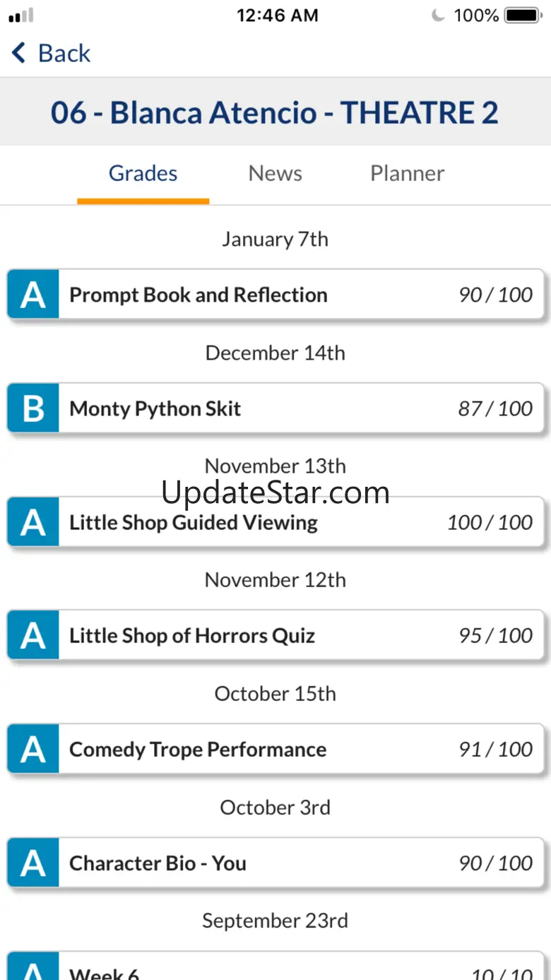551x980 pixels.
Task: Open Prompt Book and Reflection assignment
Action: tap(199, 295)
